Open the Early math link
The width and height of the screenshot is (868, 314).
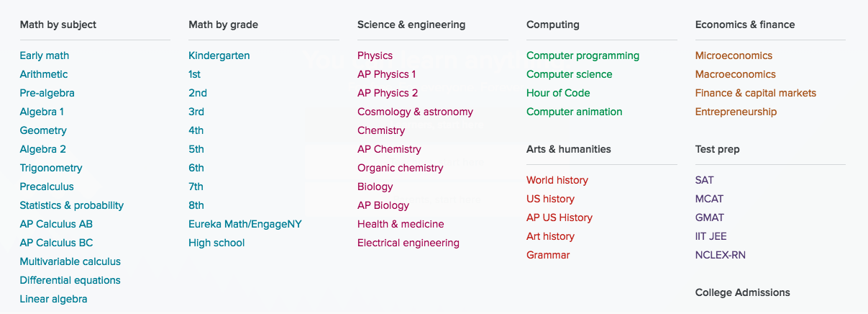pyautogui.click(x=45, y=55)
